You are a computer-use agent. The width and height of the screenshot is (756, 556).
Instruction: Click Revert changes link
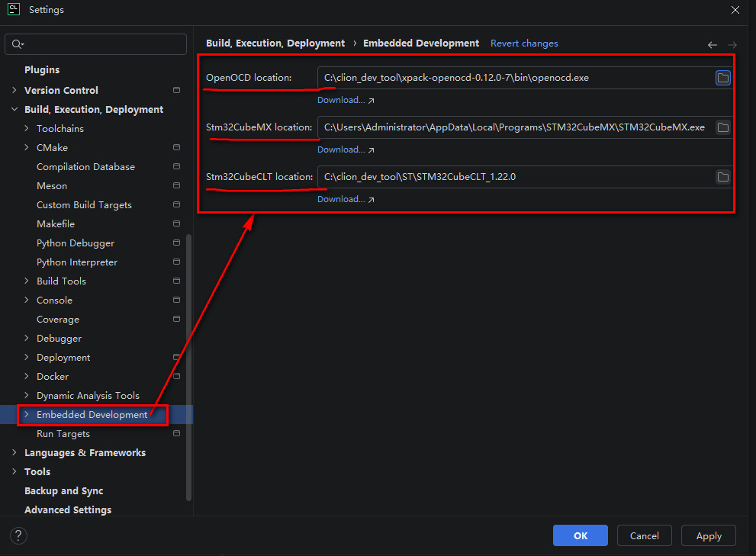524,43
